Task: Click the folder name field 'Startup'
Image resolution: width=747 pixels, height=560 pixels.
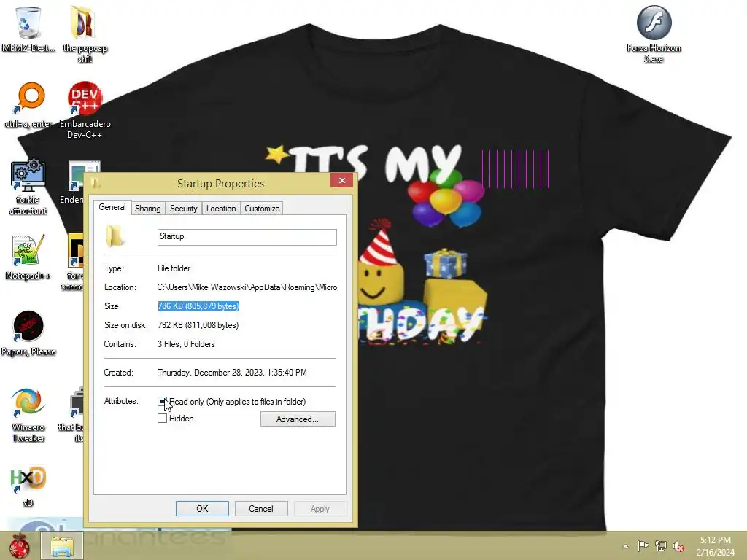Action: [247, 237]
